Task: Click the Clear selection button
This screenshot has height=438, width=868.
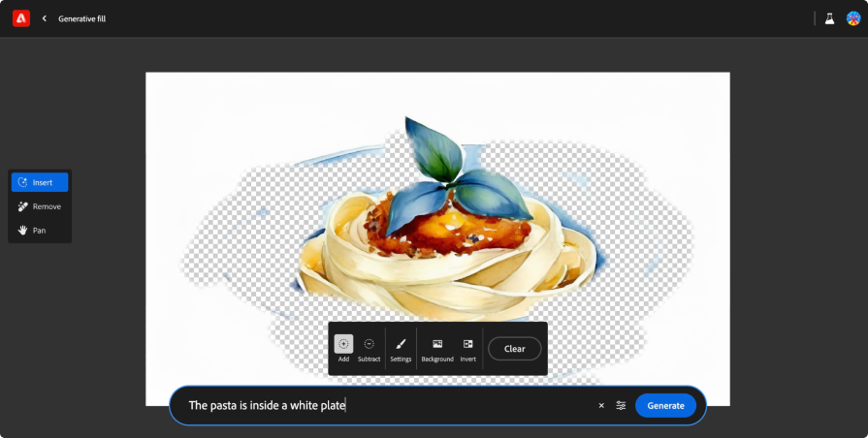Action: pyautogui.click(x=514, y=349)
